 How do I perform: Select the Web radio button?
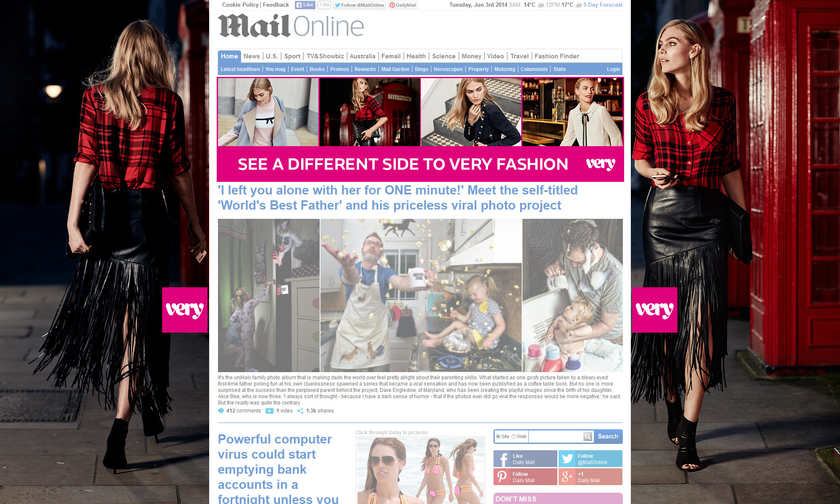pos(514,436)
